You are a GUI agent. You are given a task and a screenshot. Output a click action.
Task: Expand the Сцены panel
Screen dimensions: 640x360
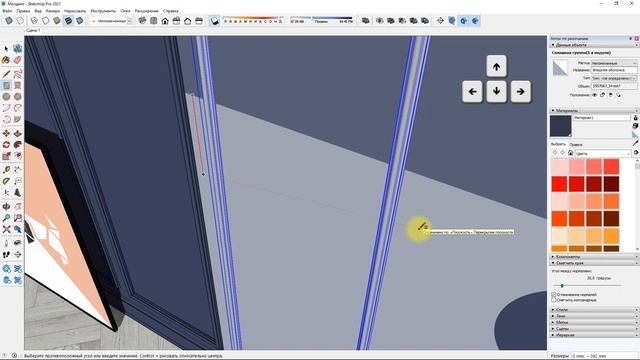[594, 329]
